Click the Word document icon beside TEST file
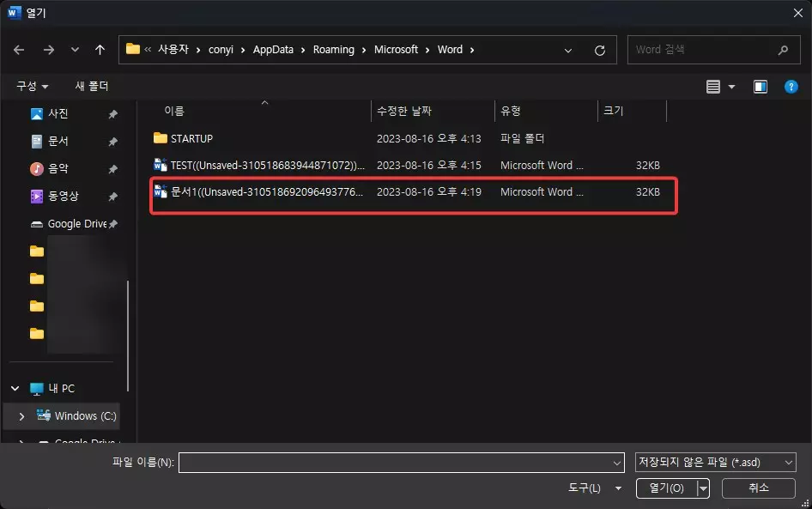The width and height of the screenshot is (812, 509). [x=160, y=165]
